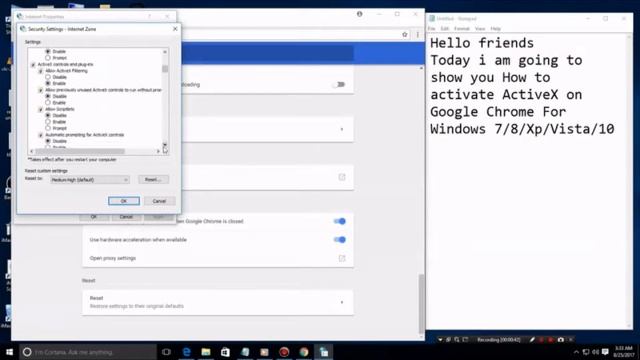Switch to the red screen recorder taskbar icon
This screenshot has height=360, width=640.
pyautogui.click(x=284, y=352)
